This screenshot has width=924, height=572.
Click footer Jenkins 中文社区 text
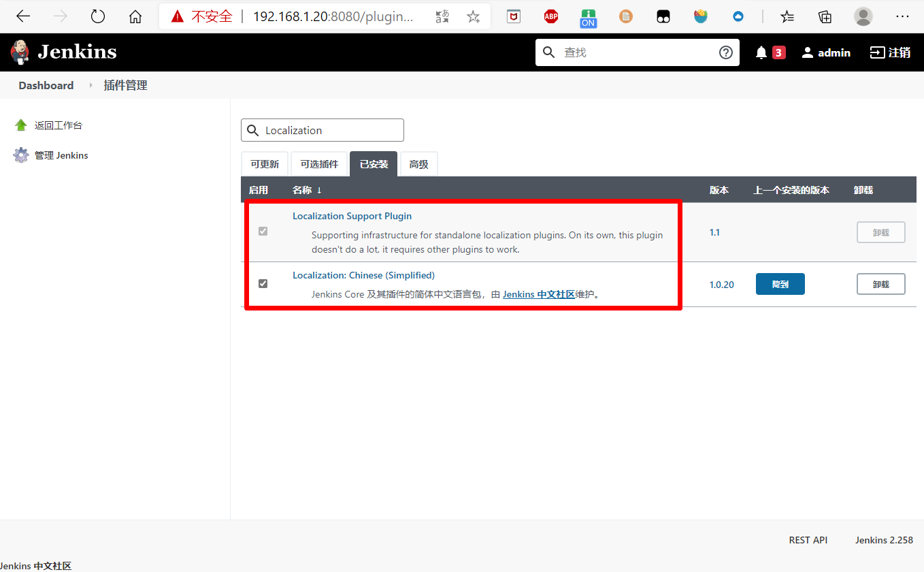(35, 566)
